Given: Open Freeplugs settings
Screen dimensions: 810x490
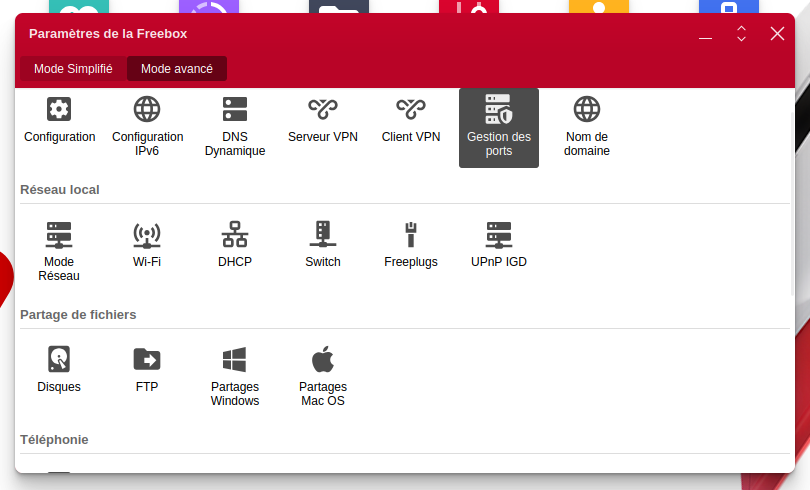Looking at the screenshot, I should coord(411,246).
